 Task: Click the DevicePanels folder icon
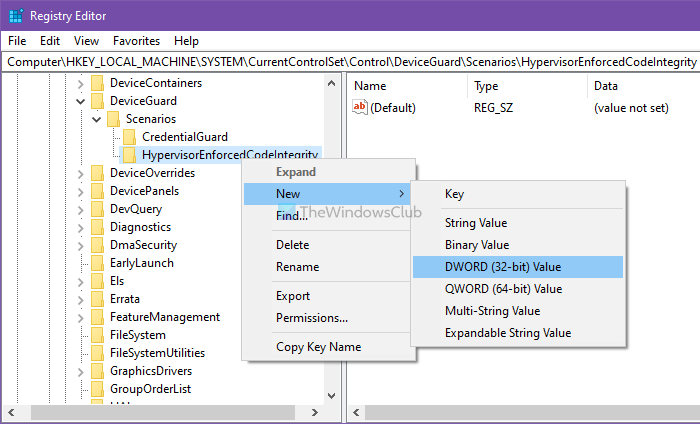[x=97, y=191]
